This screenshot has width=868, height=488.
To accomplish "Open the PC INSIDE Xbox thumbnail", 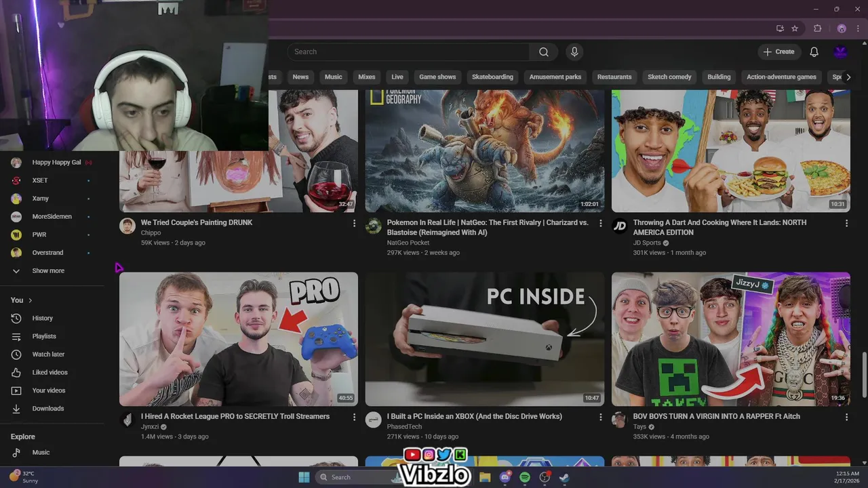I will point(485,339).
